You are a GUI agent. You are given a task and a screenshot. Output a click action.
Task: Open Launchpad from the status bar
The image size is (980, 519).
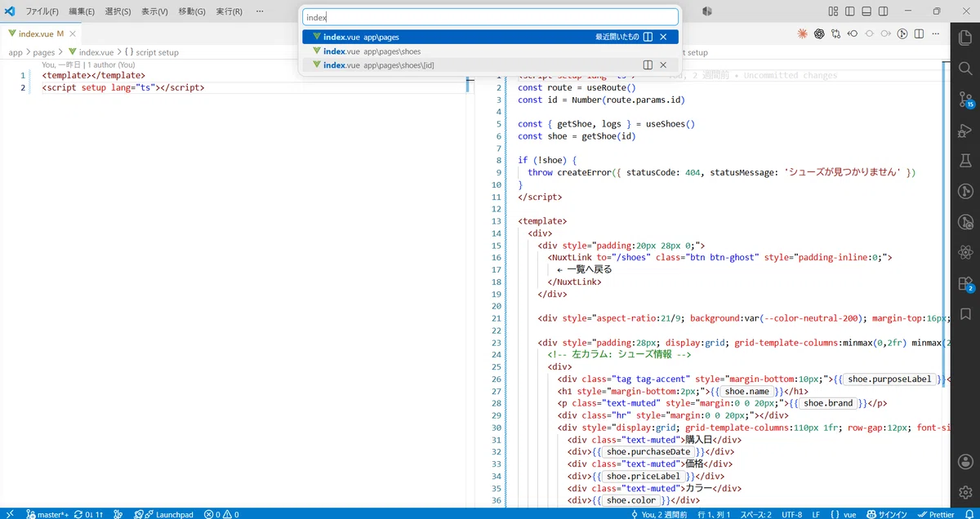(163, 514)
